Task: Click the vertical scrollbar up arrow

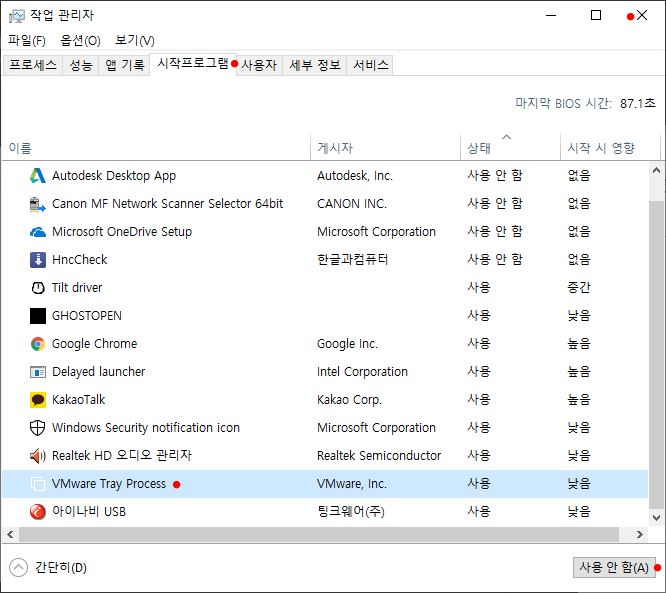Action: click(656, 170)
